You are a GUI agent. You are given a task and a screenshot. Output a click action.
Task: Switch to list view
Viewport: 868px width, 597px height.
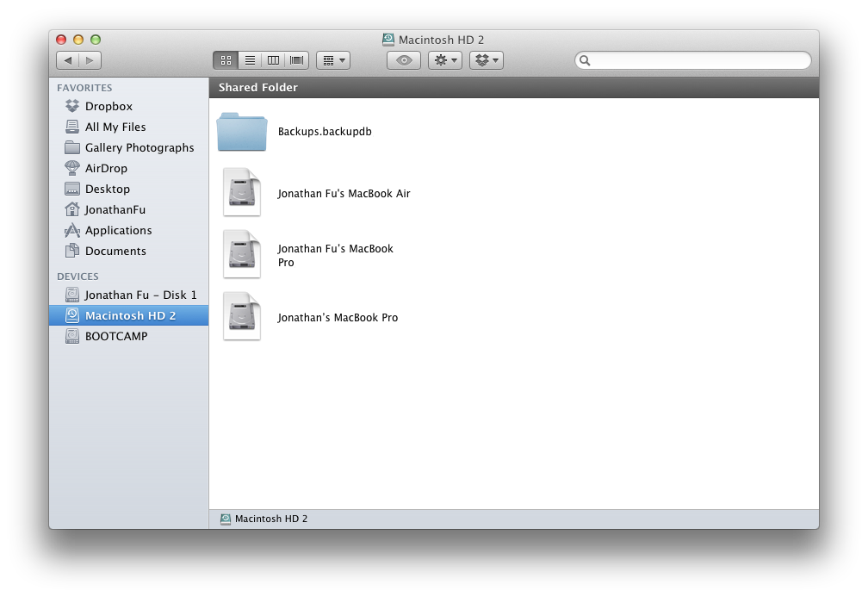[250, 60]
